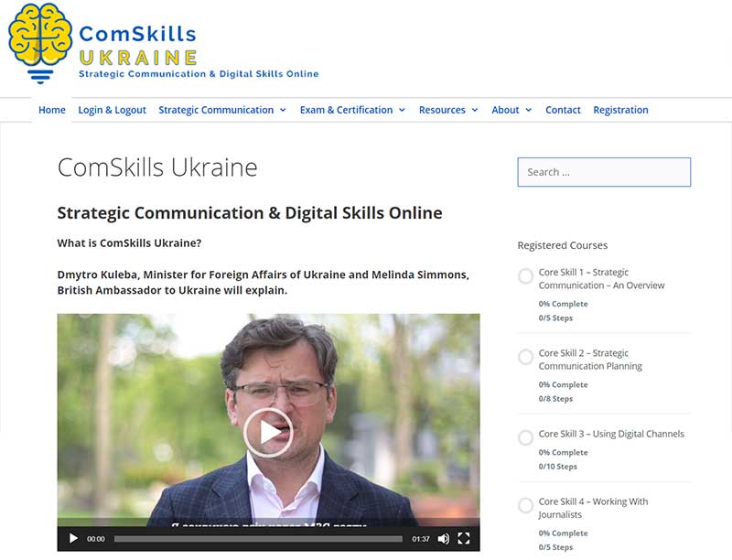Click the 01:37 video duration
This screenshot has width=732, height=560.
click(x=421, y=539)
